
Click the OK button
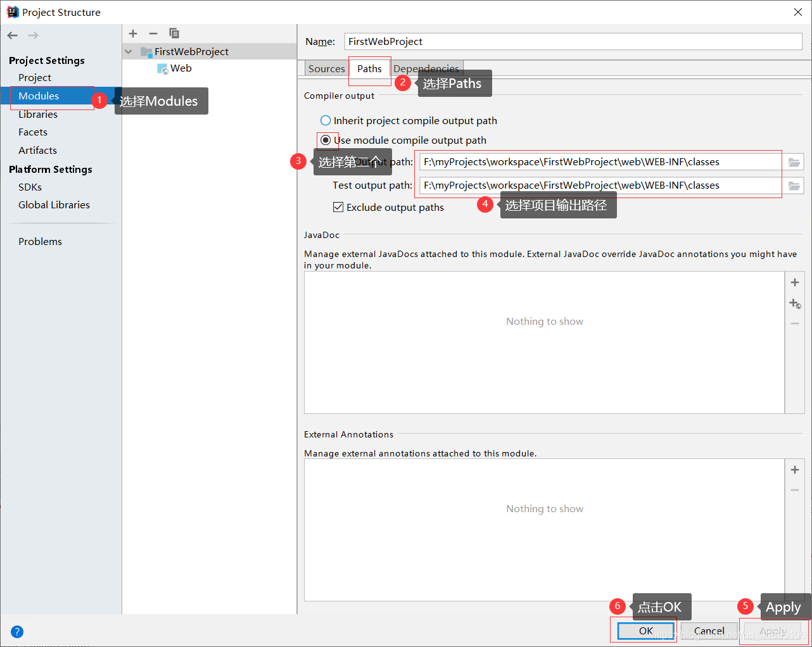pyautogui.click(x=646, y=631)
